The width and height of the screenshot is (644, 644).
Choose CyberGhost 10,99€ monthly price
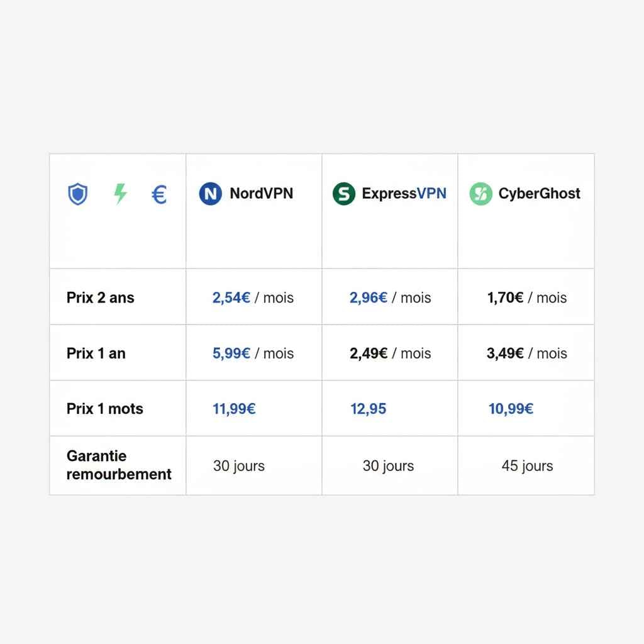pos(511,409)
